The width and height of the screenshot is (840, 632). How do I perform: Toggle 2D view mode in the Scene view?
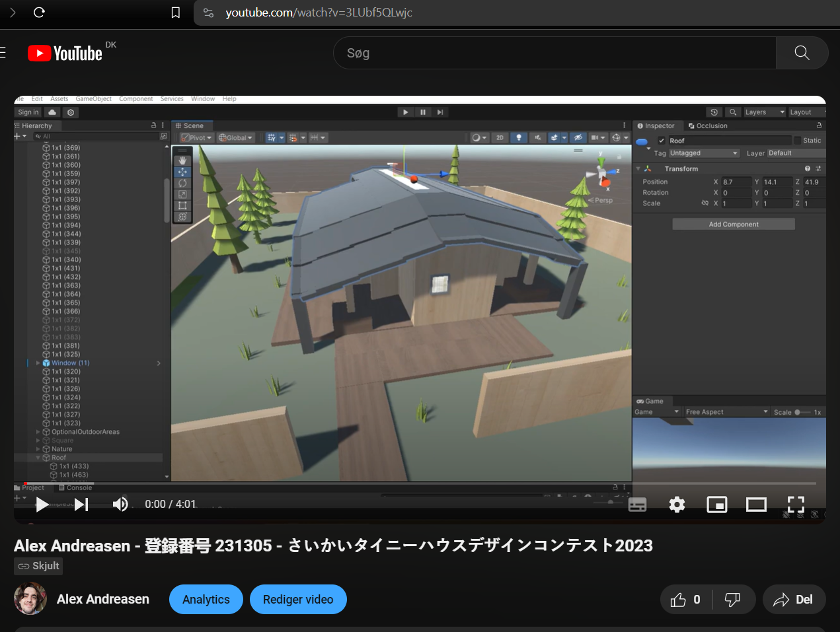[x=500, y=137]
